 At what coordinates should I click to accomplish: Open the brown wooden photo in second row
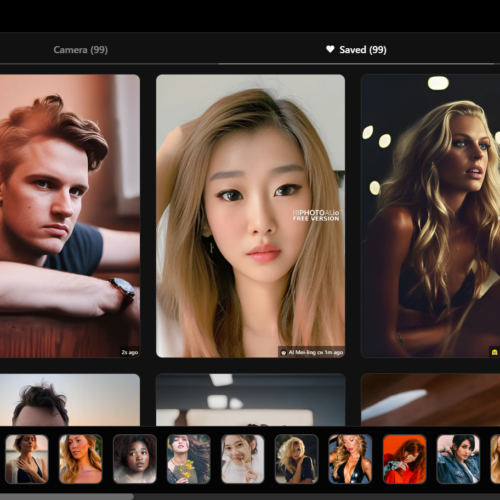[x=430, y=400]
